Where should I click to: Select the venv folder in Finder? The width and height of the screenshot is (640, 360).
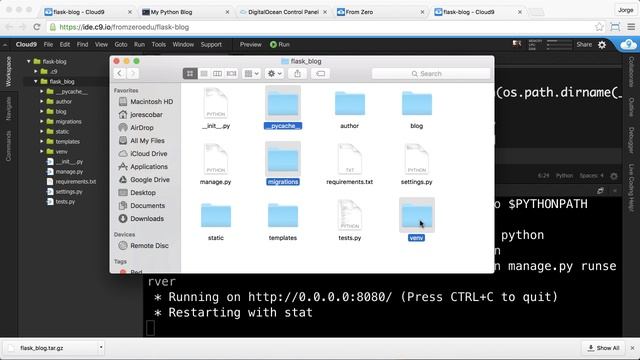(x=417, y=220)
